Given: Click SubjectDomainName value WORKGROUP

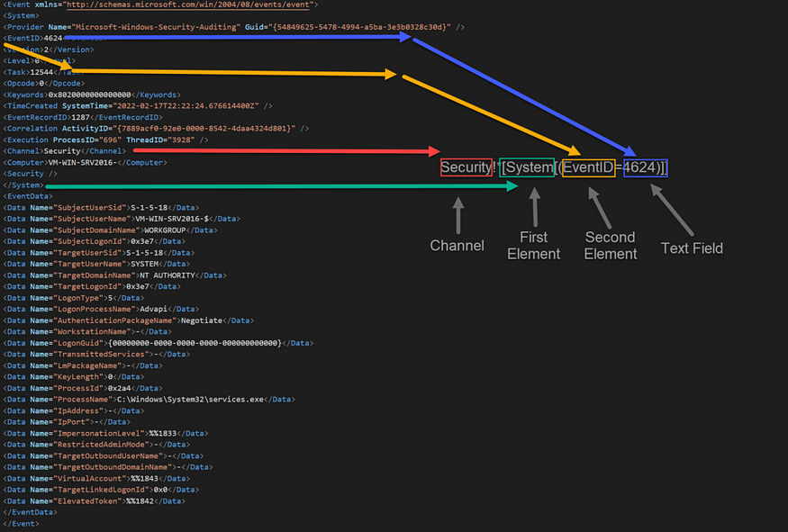Looking at the screenshot, I should pyautogui.click(x=165, y=230).
